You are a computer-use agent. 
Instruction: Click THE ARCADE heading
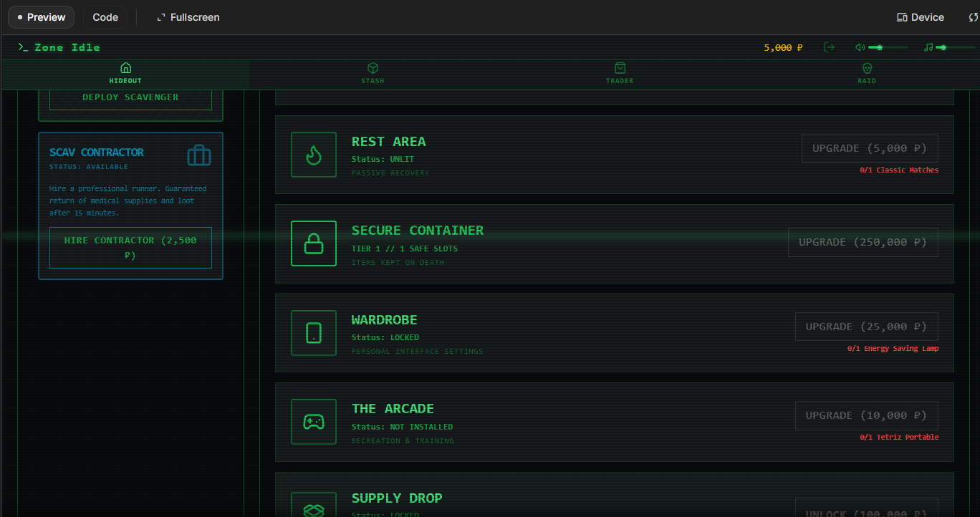click(393, 409)
